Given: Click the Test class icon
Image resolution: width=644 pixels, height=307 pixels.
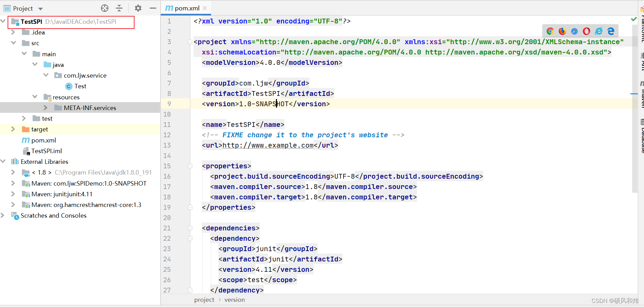Looking at the screenshot, I should (69, 86).
